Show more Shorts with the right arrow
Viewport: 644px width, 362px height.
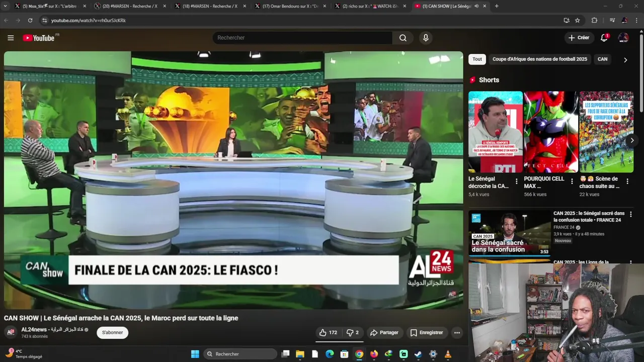632,140
